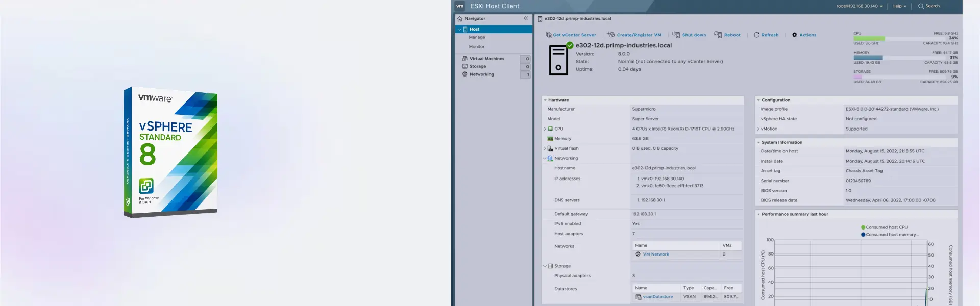This screenshot has height=306, width=980.
Task: Collapse the System Information panel
Action: pyautogui.click(x=758, y=143)
